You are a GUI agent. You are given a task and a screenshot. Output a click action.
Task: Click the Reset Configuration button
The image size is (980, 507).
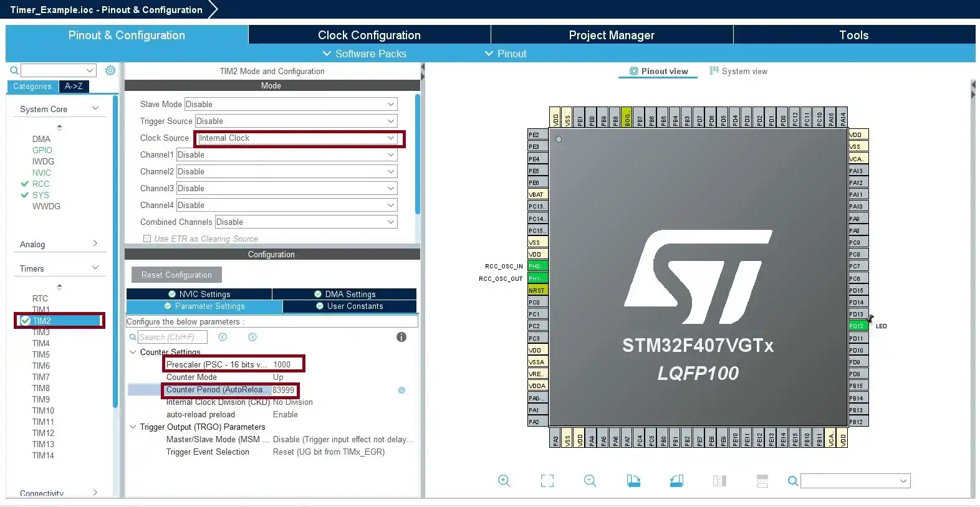176,275
